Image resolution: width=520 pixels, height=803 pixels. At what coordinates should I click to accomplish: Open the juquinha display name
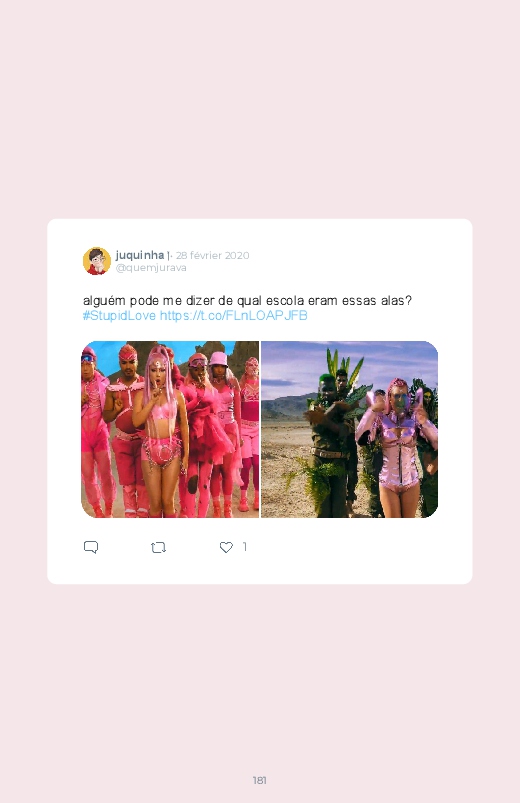pyautogui.click(x=140, y=255)
